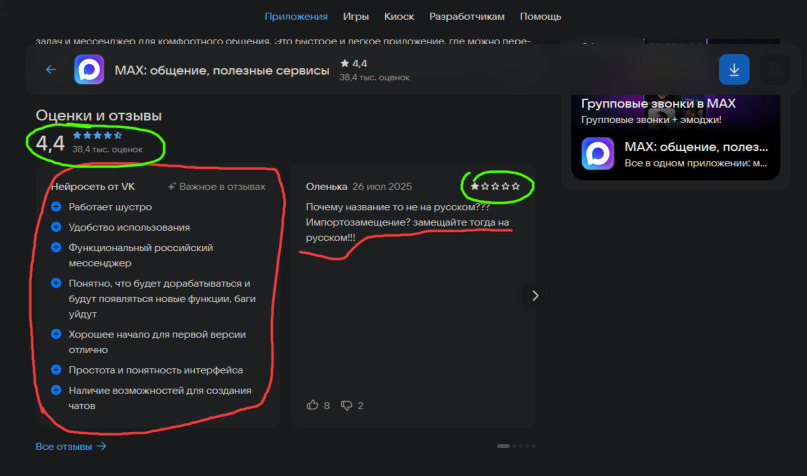Show next review with right chevron
This screenshot has height=476, width=807.
535,295
